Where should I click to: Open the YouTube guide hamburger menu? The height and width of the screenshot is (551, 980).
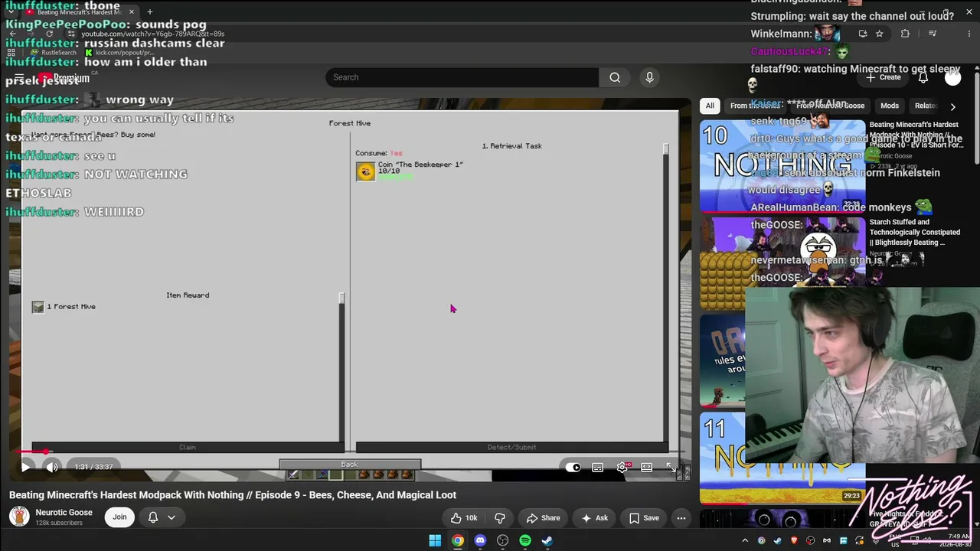[20, 77]
